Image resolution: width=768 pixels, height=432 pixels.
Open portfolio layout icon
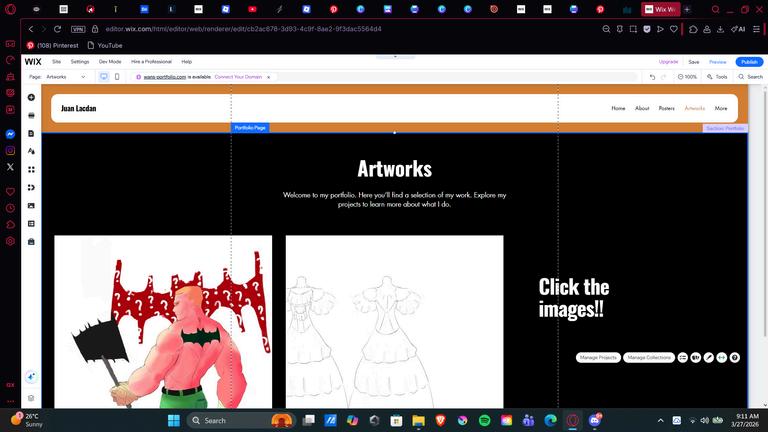696,358
